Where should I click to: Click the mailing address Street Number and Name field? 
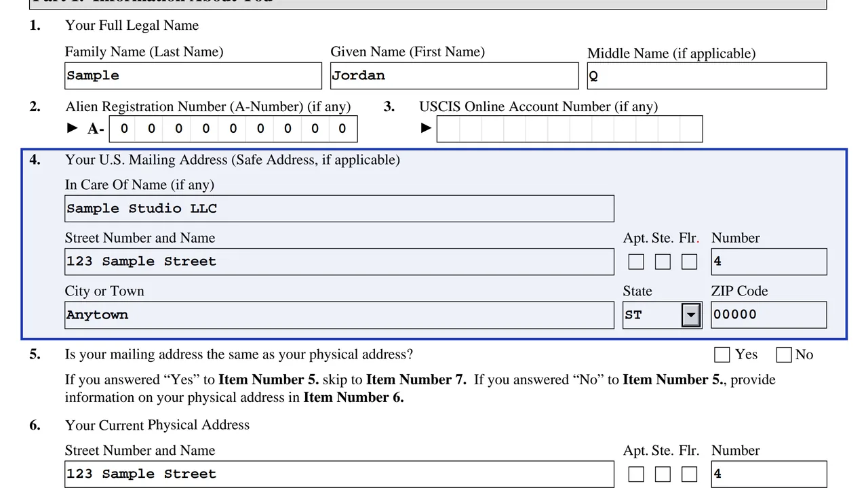coord(340,262)
